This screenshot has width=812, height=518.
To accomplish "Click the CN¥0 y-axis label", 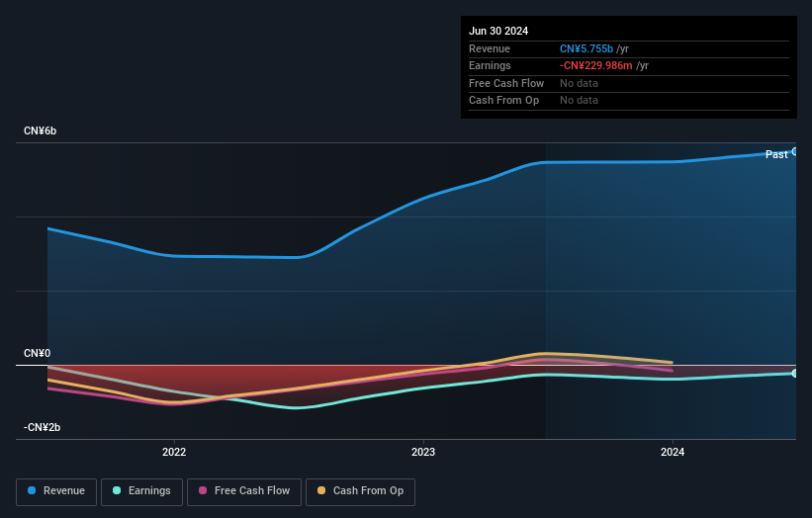I will pos(38,354).
